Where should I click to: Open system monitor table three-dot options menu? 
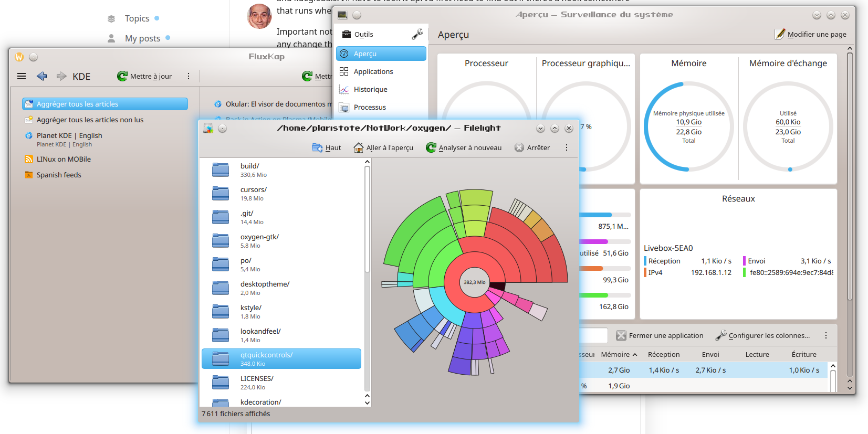coord(825,335)
